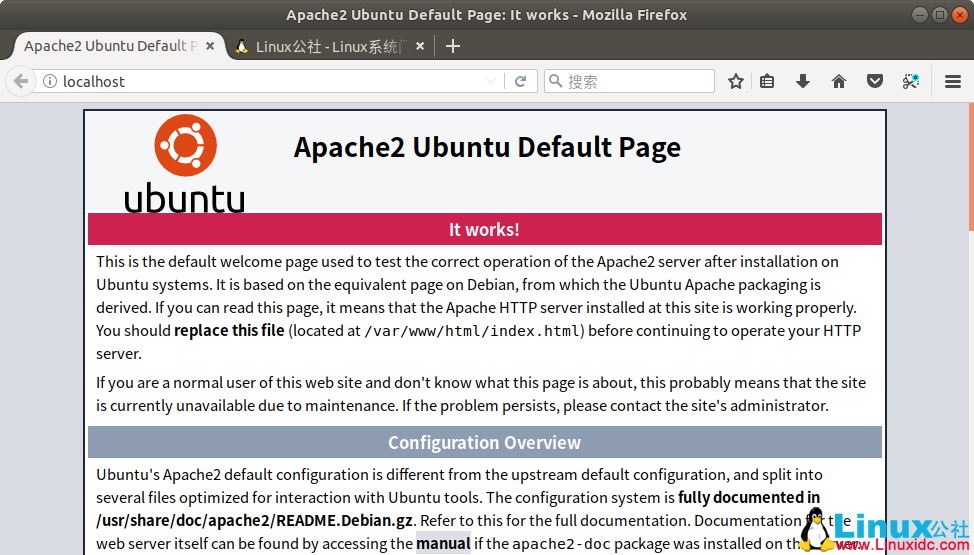This screenshot has height=555, width=974.
Task: Click the page vertical scrollbar
Action: point(971,168)
